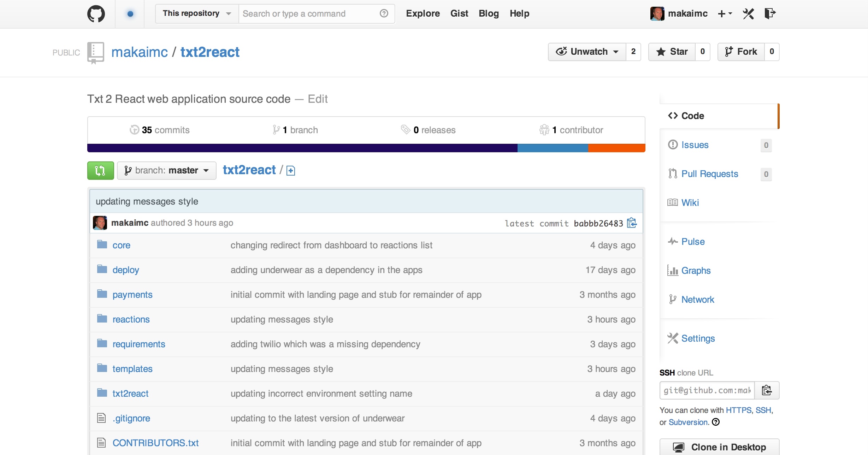Click the Edit description link
This screenshot has height=455, width=868.
pyautogui.click(x=318, y=99)
